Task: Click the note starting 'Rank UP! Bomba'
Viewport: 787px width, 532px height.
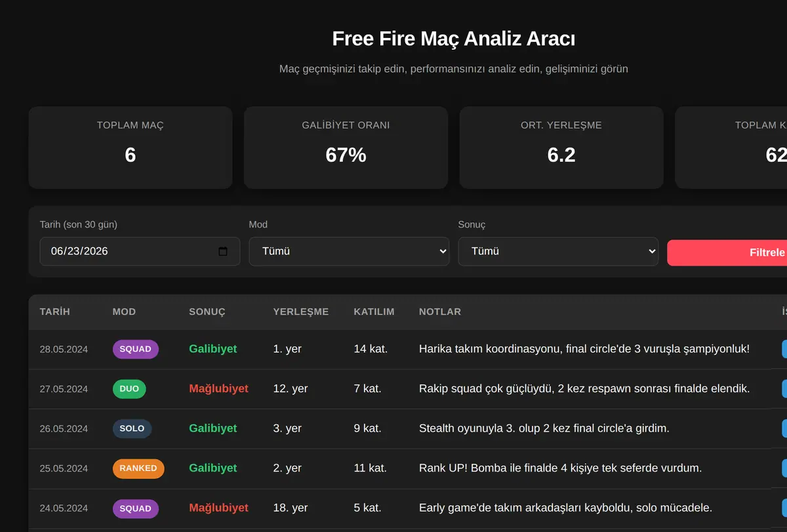Action: coord(561,468)
